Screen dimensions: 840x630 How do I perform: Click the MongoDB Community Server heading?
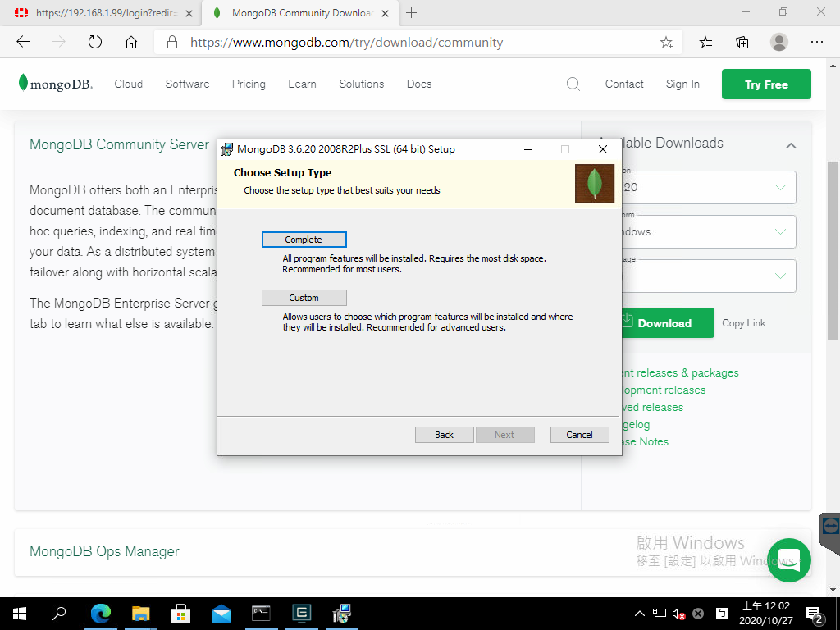[120, 144]
